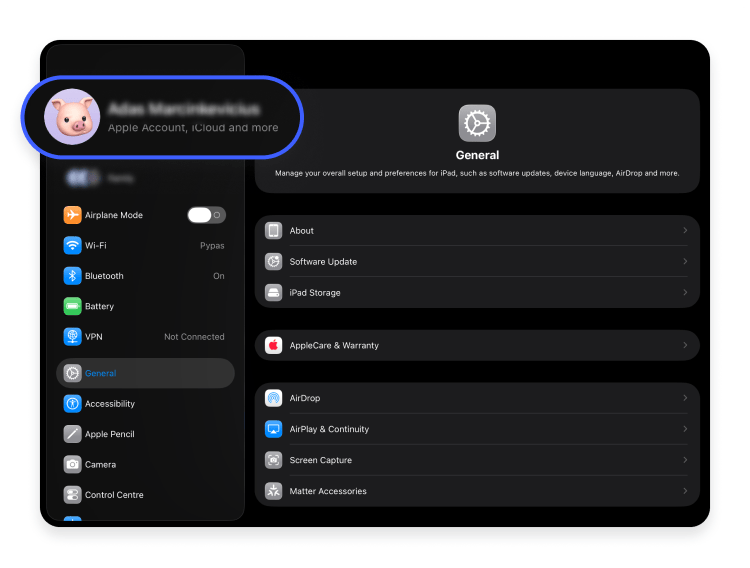Click the Bluetooth 'On' status
The width and height of the screenshot is (750, 568).
219,276
